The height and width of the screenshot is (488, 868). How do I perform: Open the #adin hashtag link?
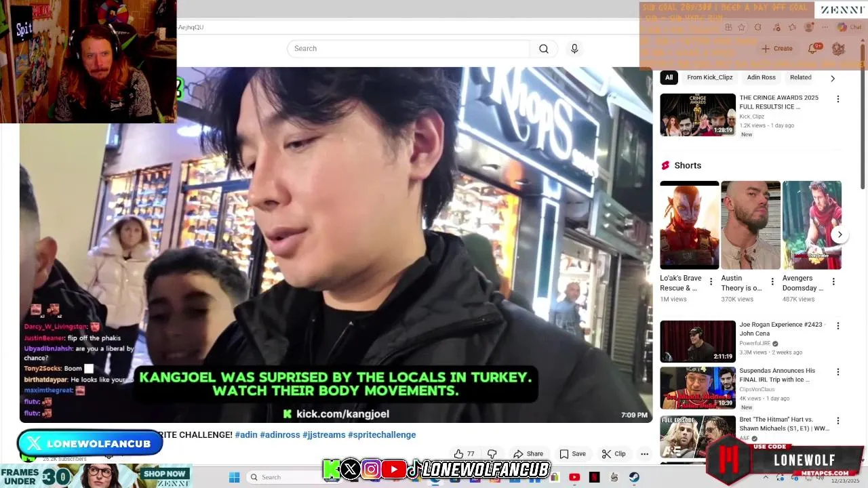click(x=246, y=435)
